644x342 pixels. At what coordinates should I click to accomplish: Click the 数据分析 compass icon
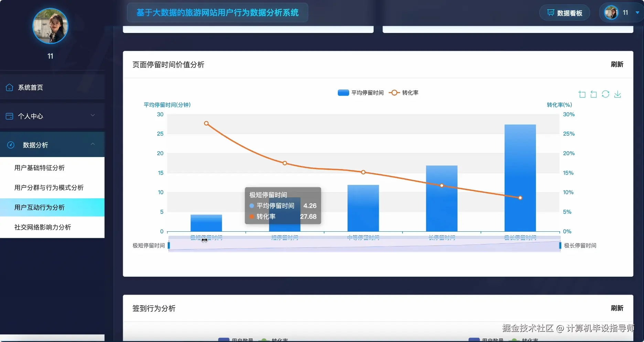tap(11, 145)
